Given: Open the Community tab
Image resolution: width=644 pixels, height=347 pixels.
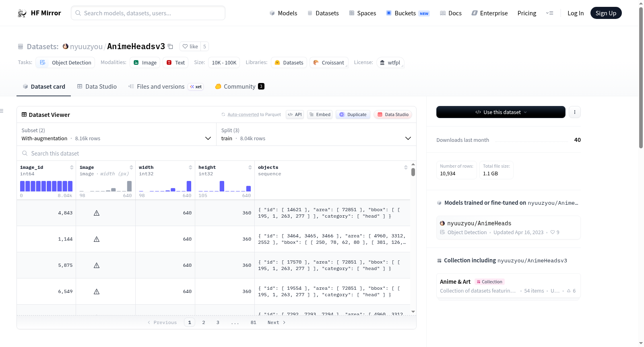Looking at the screenshot, I should click(x=240, y=87).
